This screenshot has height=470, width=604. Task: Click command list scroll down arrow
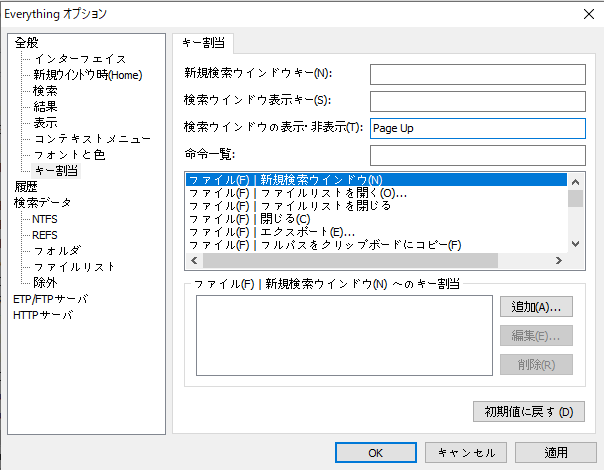tap(575, 244)
